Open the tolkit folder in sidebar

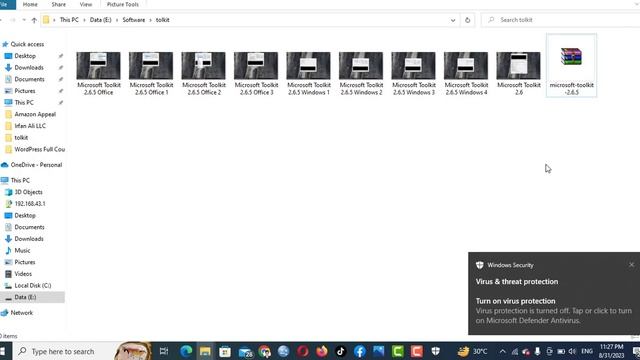pos(21,138)
